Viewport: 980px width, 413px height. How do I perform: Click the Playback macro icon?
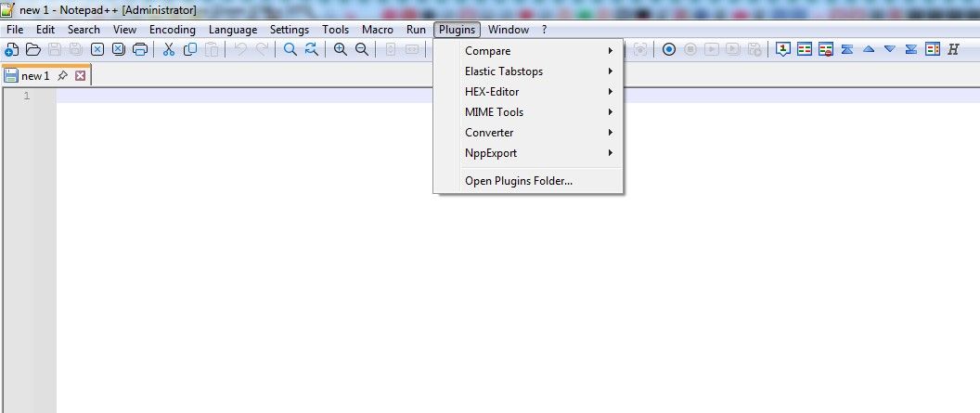pos(711,50)
